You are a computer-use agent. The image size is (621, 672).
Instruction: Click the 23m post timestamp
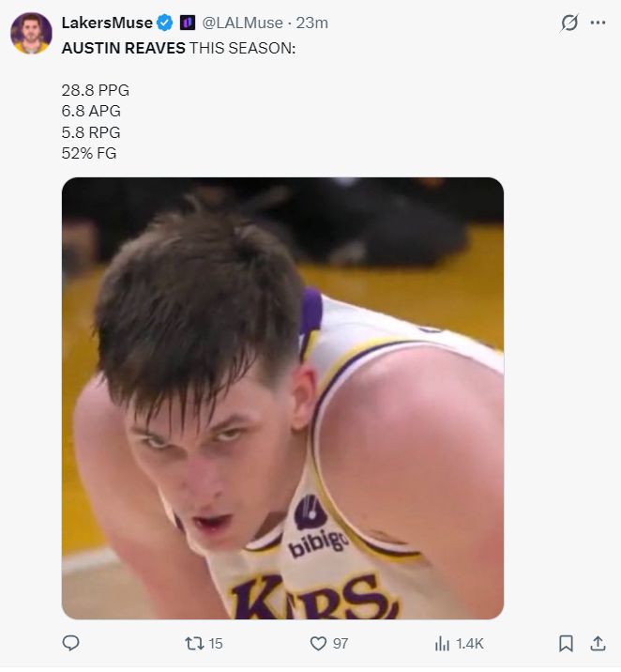click(312, 23)
